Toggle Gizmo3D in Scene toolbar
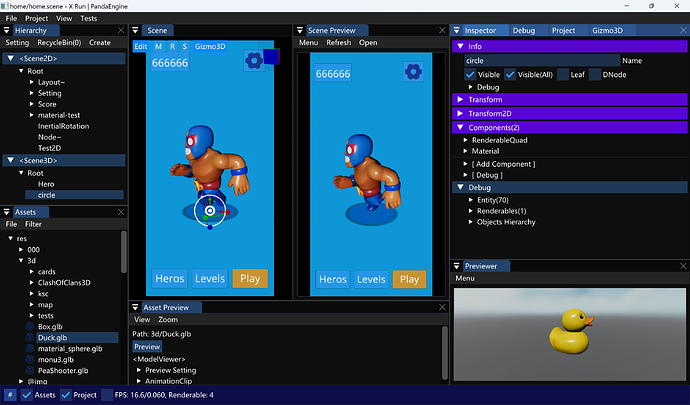Viewport: 690px width, 405px height. [210, 46]
